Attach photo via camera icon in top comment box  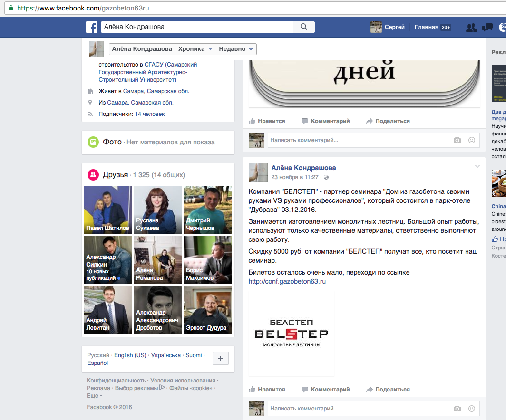[457, 140]
